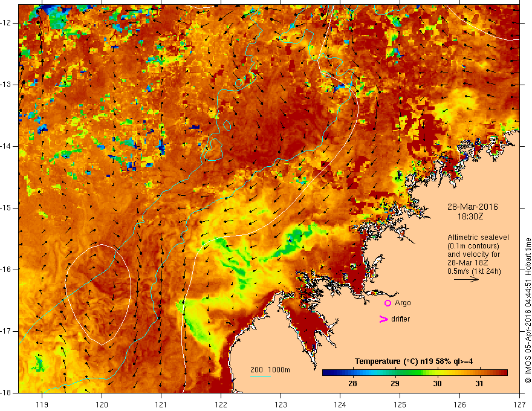The width and height of the screenshot is (532, 411).
Task: Click the colorbar tick label 31
Action: pos(479,384)
